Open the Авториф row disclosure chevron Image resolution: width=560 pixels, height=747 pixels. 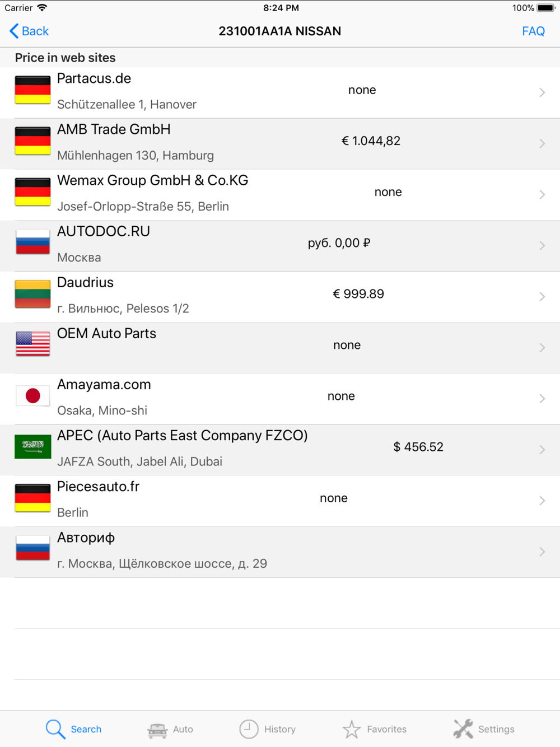(x=542, y=552)
